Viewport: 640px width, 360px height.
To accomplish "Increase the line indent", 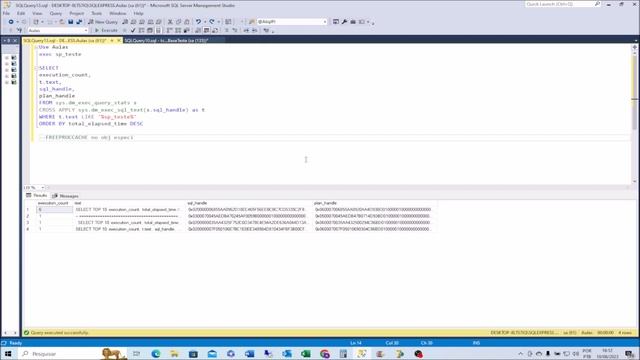I will (x=255, y=31).
